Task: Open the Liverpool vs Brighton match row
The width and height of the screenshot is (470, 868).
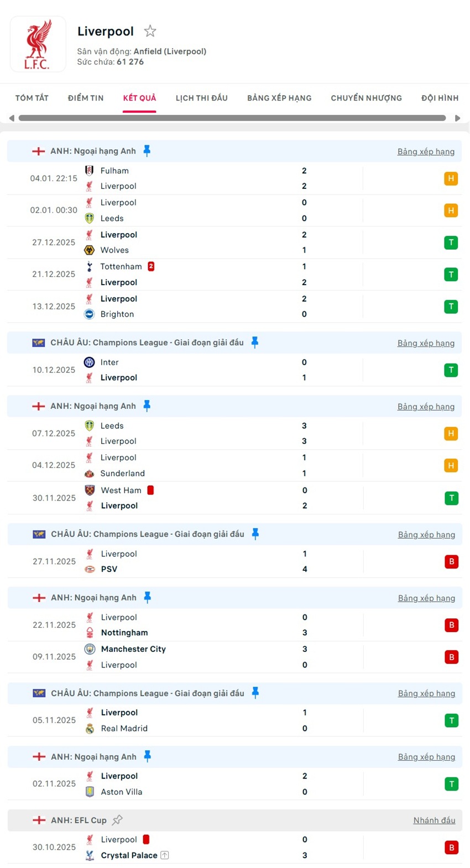Action: (221, 307)
